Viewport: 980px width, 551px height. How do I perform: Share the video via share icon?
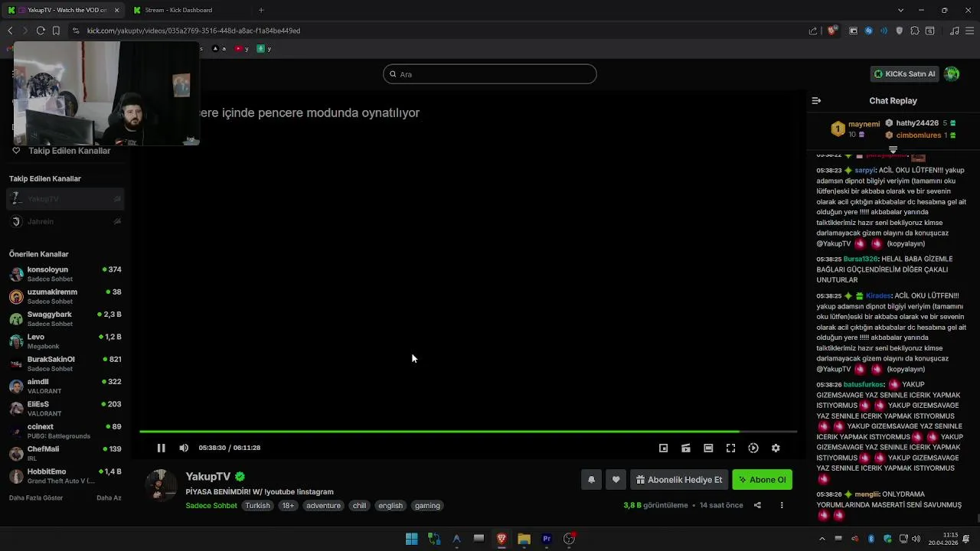tap(757, 505)
